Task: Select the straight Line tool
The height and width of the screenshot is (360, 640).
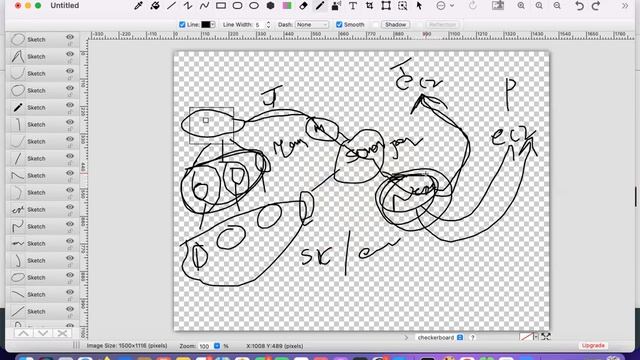Action: 171,6
